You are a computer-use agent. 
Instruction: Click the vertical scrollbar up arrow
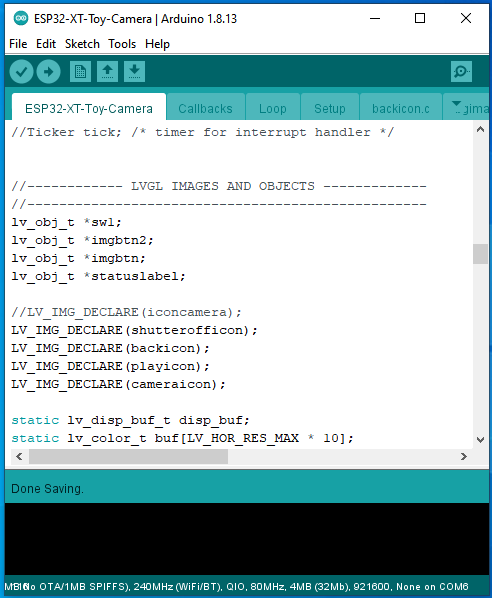pos(481,130)
